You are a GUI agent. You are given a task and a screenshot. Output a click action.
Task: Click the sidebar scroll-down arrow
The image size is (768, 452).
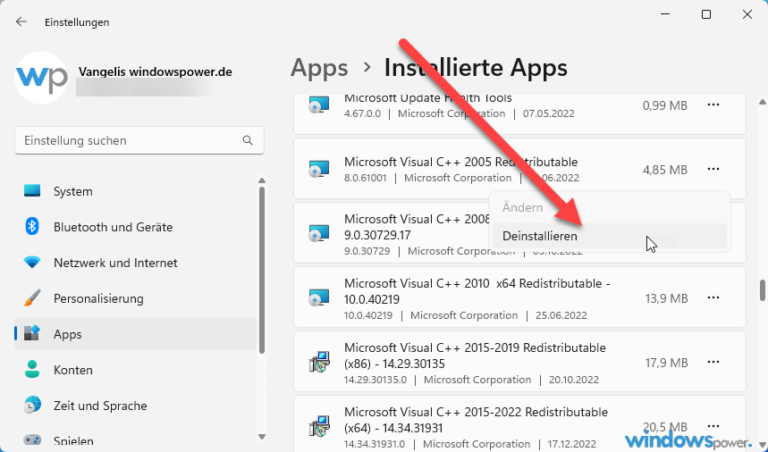click(262, 436)
